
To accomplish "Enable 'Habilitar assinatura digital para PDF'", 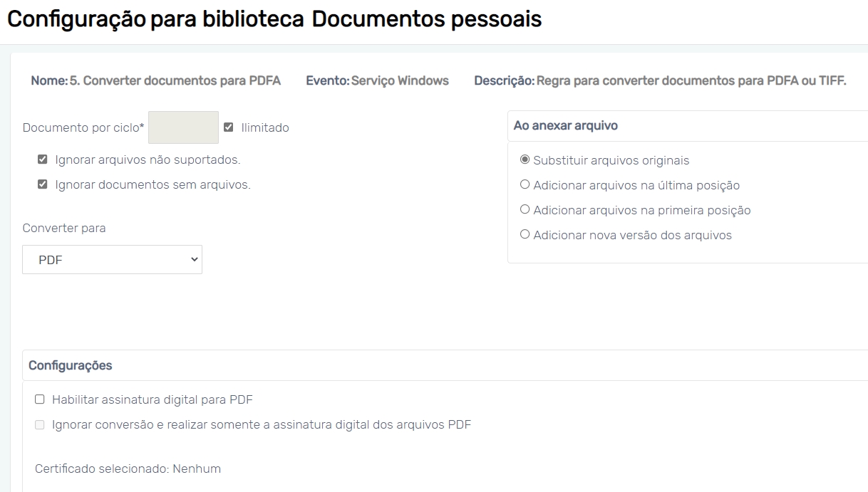I will tap(40, 399).
